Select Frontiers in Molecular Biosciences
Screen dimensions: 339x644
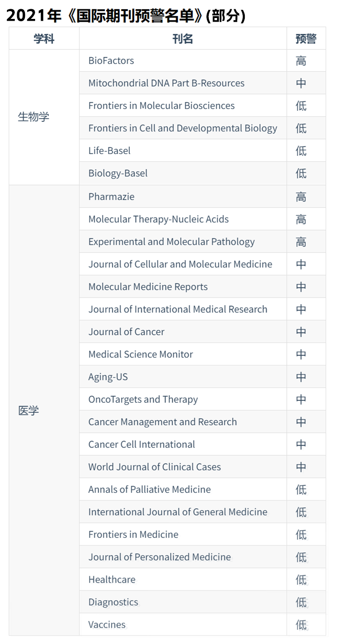(x=161, y=106)
